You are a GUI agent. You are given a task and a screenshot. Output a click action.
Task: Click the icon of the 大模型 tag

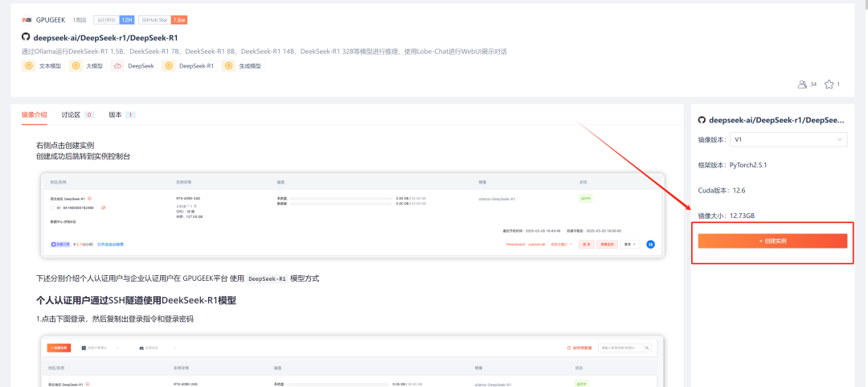(76, 66)
